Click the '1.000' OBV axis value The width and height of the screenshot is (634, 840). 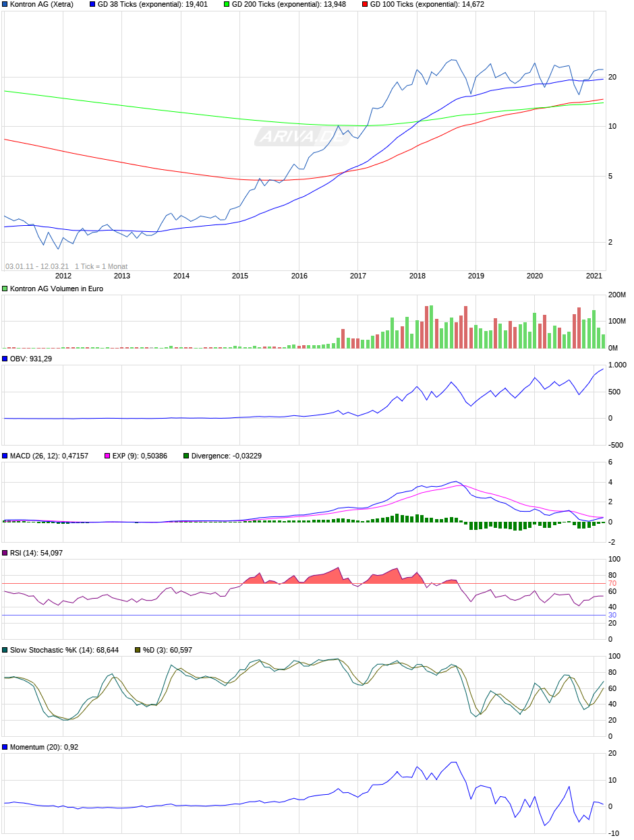pos(617,365)
